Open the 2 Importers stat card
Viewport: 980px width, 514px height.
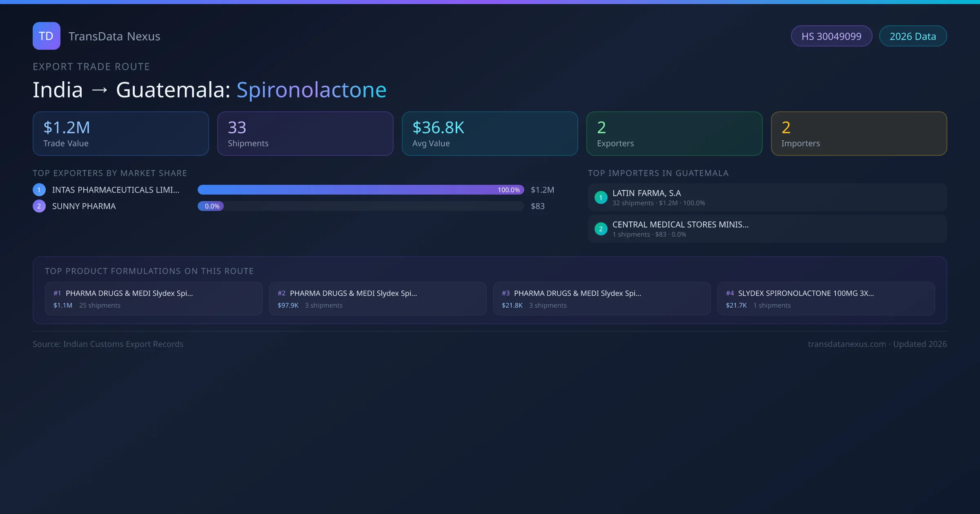(x=859, y=133)
